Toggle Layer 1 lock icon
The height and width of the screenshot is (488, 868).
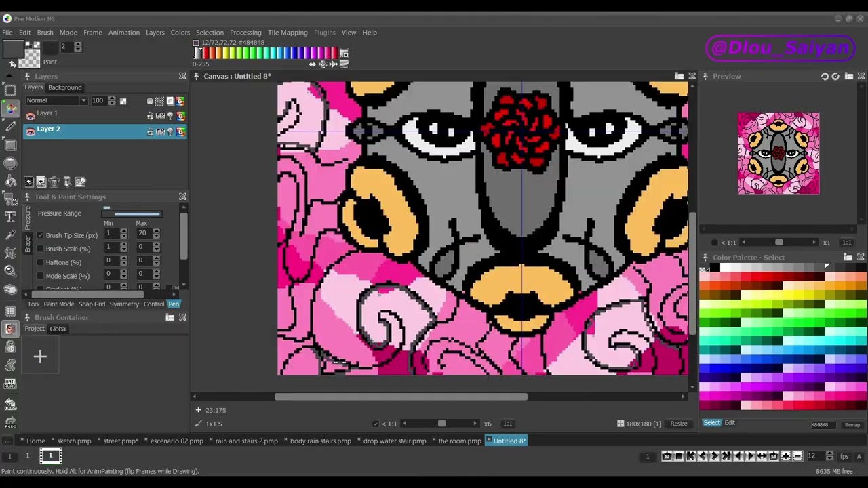click(x=150, y=116)
